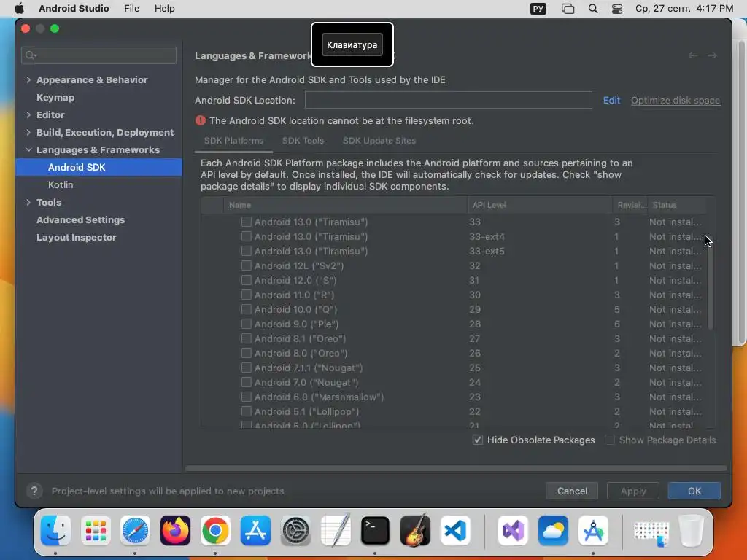Check Android 13.0 Tiramisu 33-ext4

pyautogui.click(x=247, y=236)
